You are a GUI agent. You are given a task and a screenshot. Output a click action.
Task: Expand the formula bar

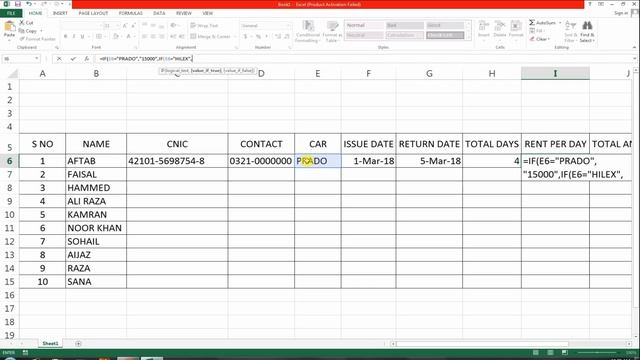[634, 59]
